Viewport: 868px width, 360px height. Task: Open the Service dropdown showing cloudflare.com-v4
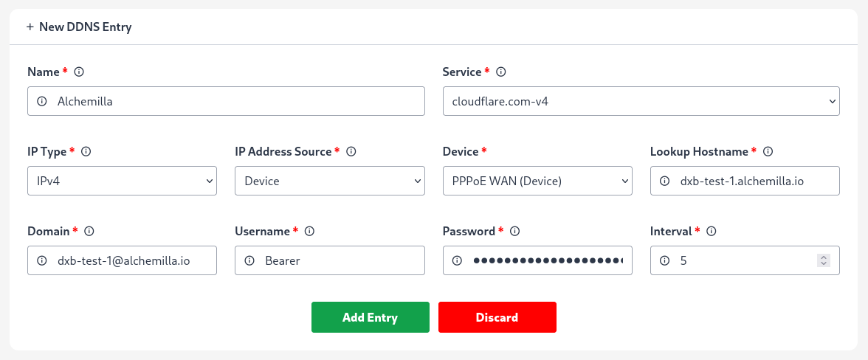coord(641,101)
